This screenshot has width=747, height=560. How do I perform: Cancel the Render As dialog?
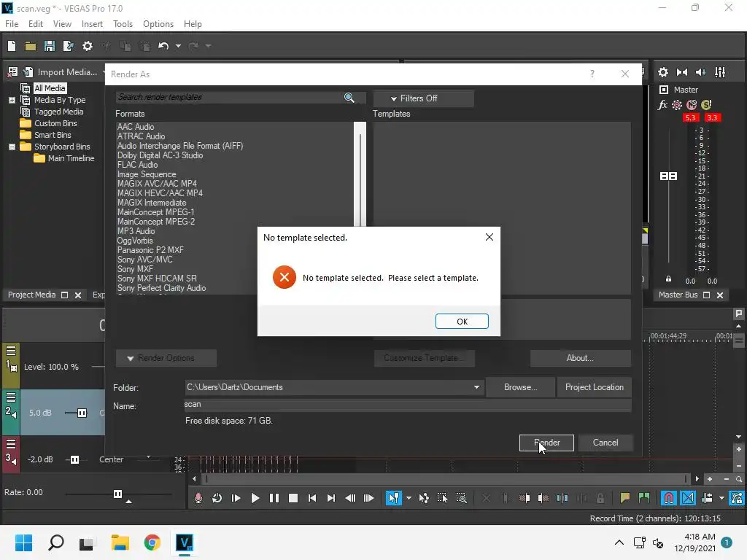pos(605,443)
